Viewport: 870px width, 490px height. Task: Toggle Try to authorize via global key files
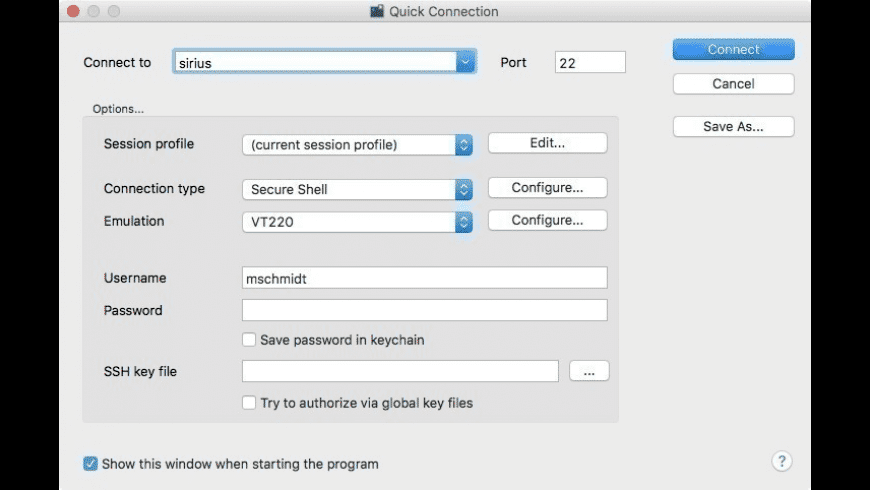click(249, 403)
